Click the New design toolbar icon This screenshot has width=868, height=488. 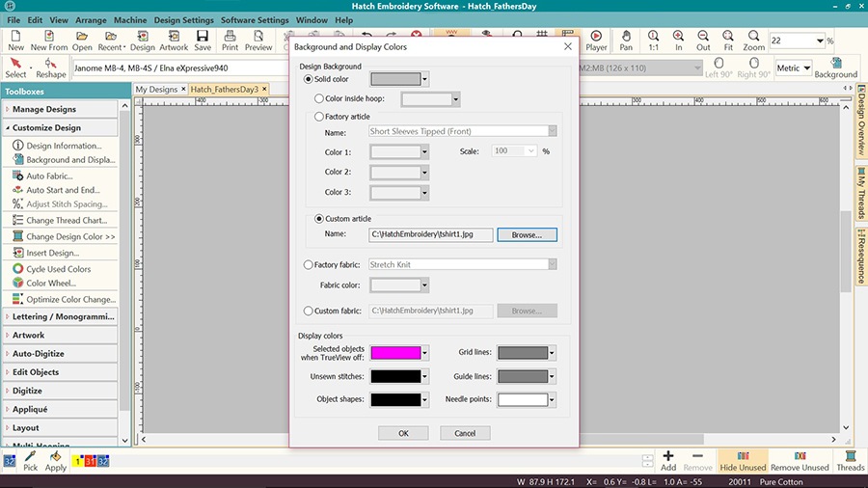(15, 40)
